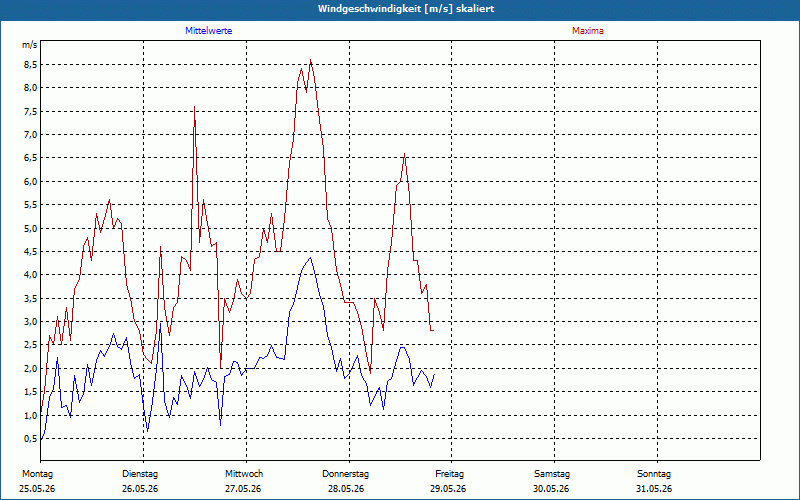Click the 'Samstag' day label
The height and width of the screenshot is (500, 800).
(x=552, y=474)
